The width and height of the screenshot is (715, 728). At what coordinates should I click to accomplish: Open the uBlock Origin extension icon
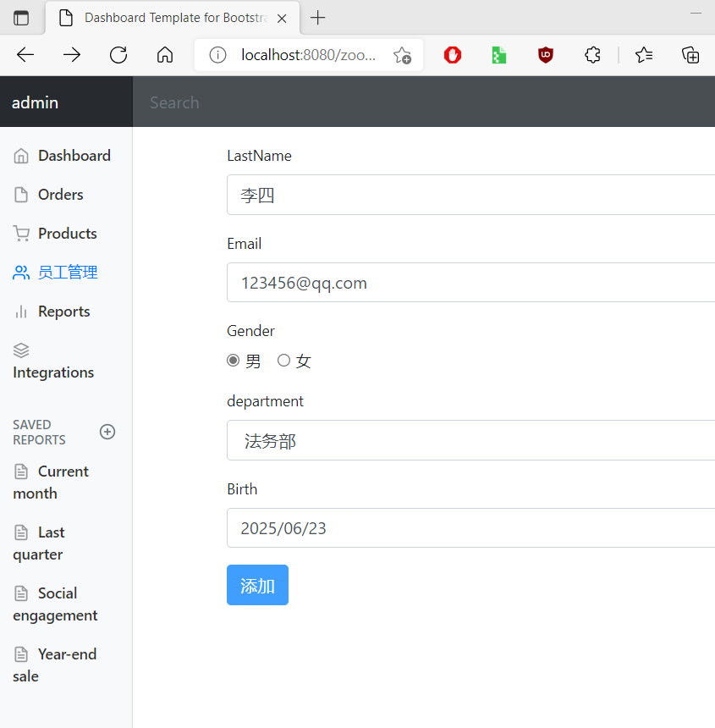[546, 55]
